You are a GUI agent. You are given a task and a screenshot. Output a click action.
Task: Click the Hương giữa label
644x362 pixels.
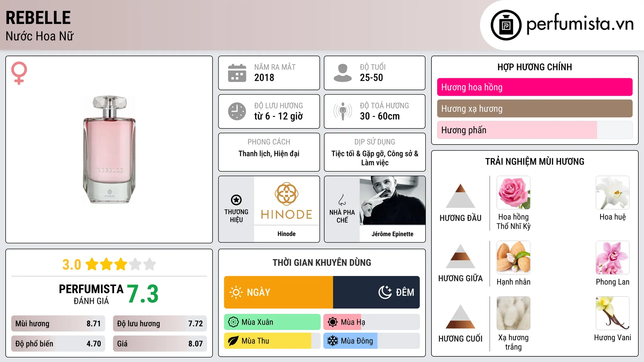point(460,278)
